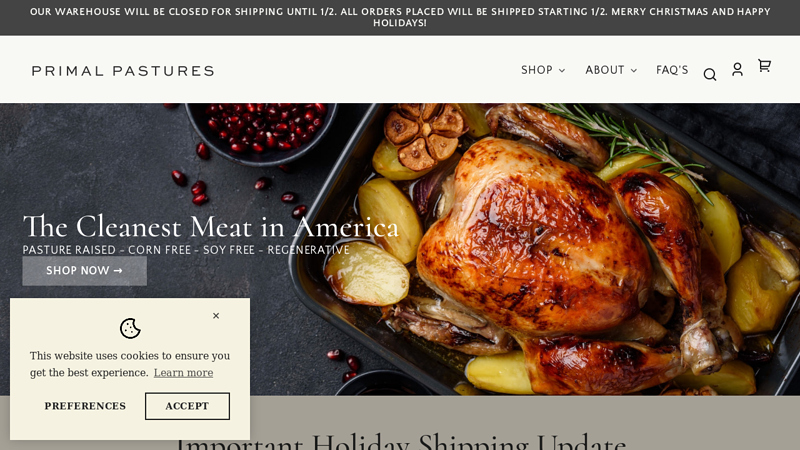
Task: Go to the FAQ'S page
Action: pyautogui.click(x=672, y=70)
